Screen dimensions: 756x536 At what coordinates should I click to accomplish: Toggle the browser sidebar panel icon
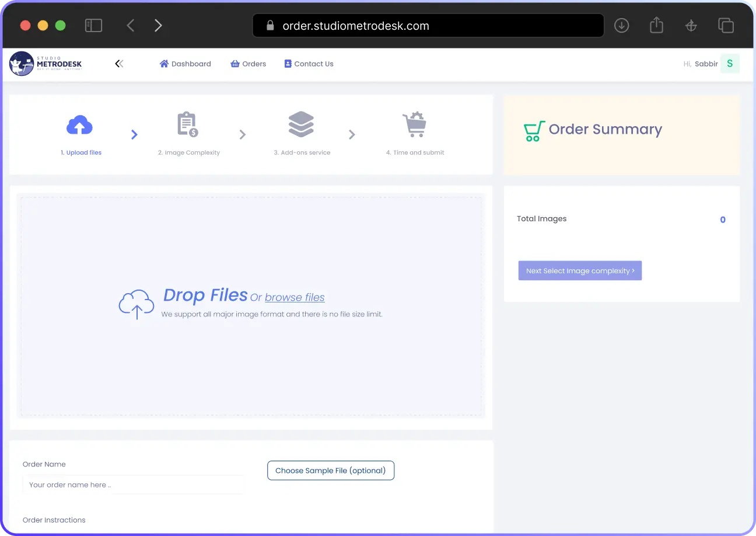93,26
